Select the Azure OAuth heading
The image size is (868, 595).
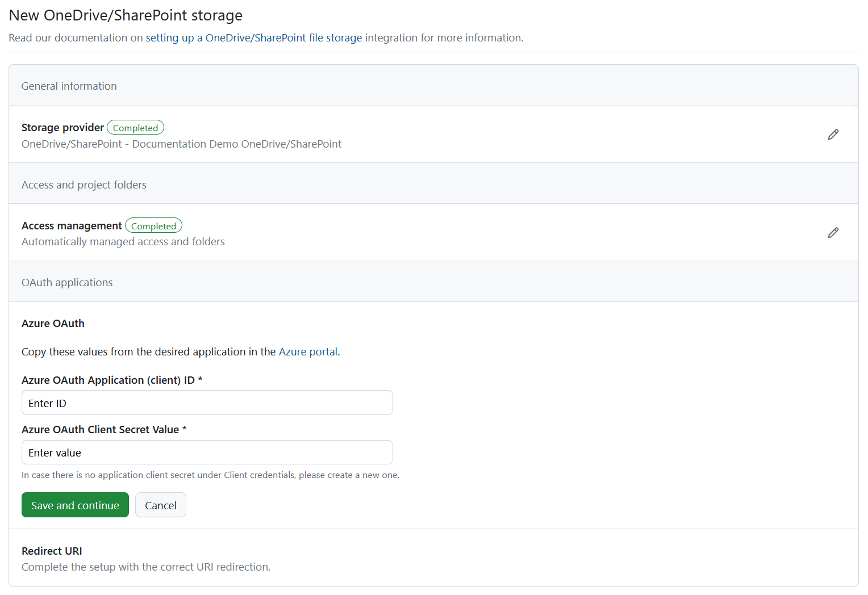[x=53, y=323]
